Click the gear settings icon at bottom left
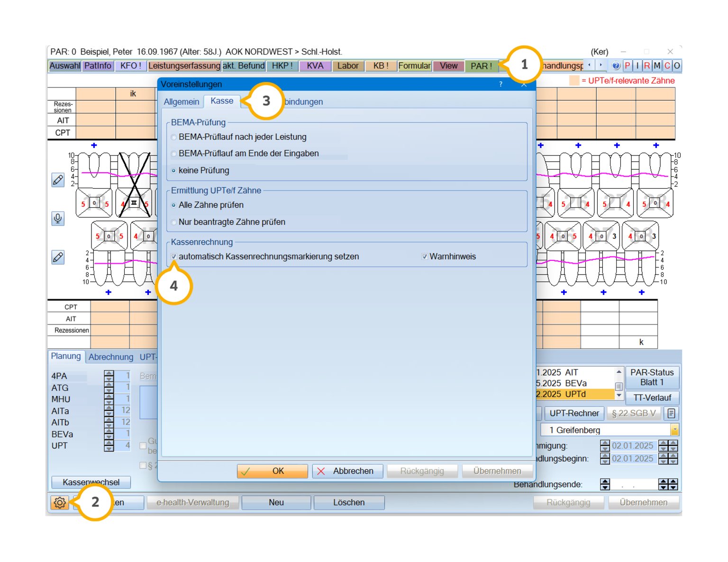728x562 pixels. [59, 502]
